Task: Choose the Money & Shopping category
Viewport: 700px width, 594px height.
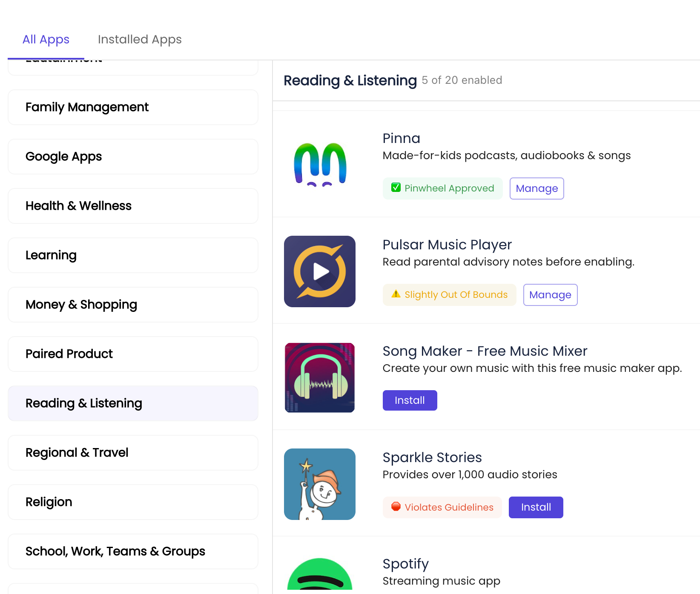Action: point(133,305)
